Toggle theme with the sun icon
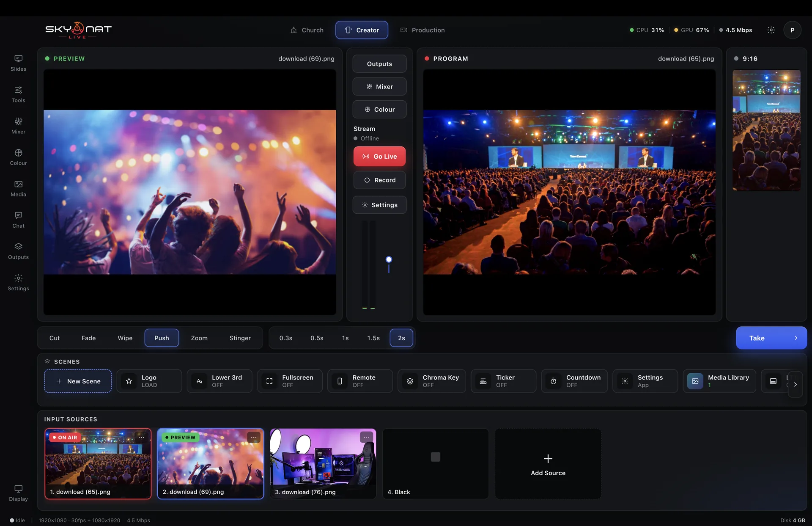812x526 pixels. pyautogui.click(x=771, y=30)
